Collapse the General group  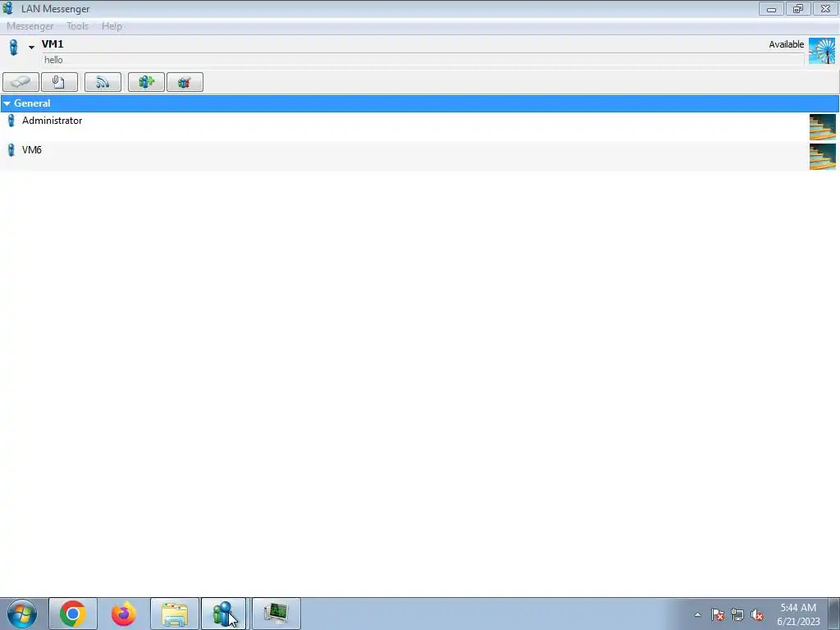[7, 103]
